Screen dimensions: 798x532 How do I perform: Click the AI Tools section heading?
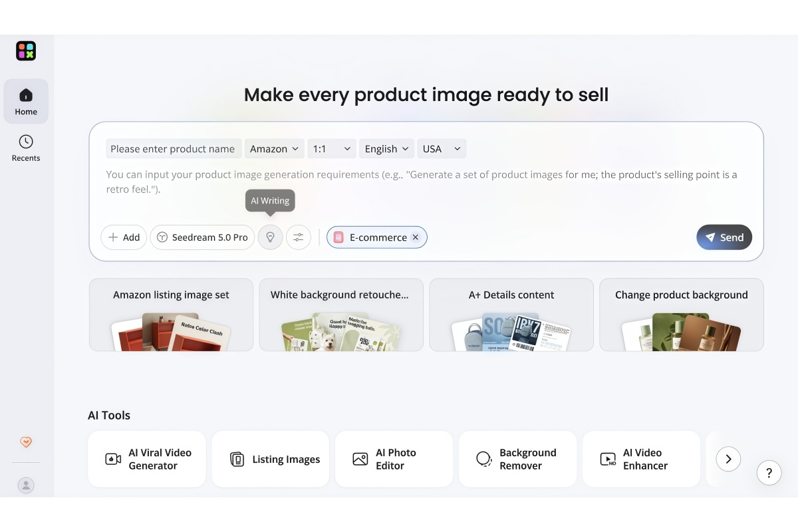pos(109,416)
